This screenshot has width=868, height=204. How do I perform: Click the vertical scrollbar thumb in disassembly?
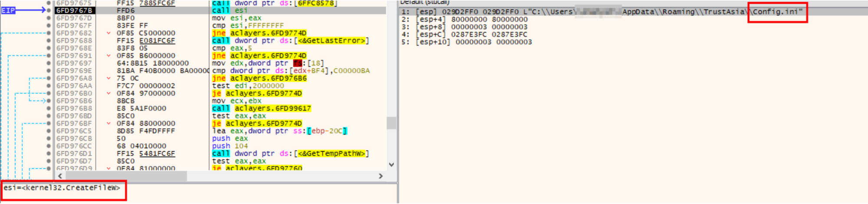(391, 123)
